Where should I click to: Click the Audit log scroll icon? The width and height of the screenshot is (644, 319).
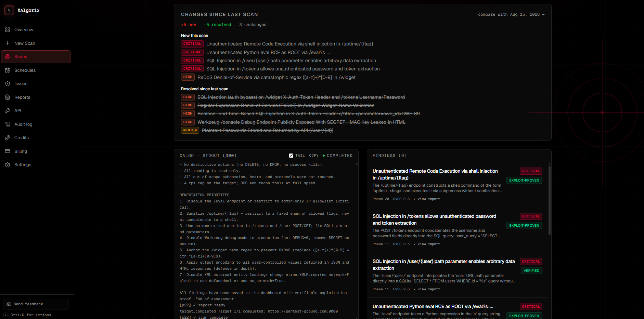pyautogui.click(x=8, y=124)
